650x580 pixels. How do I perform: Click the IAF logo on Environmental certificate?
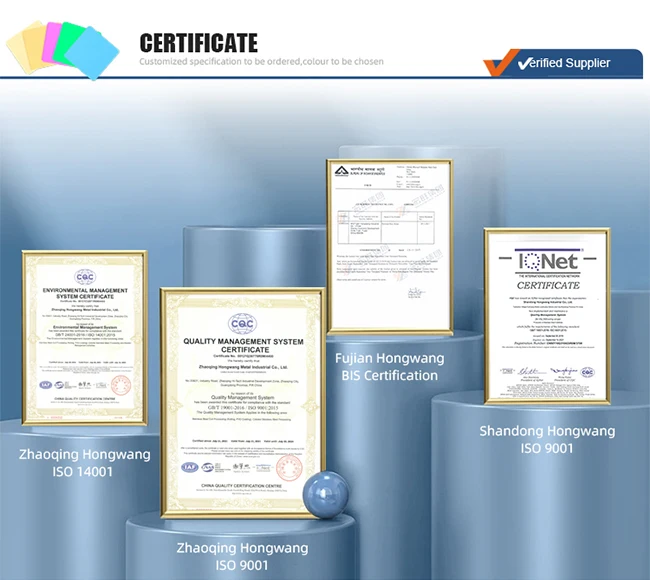click(x=46, y=385)
